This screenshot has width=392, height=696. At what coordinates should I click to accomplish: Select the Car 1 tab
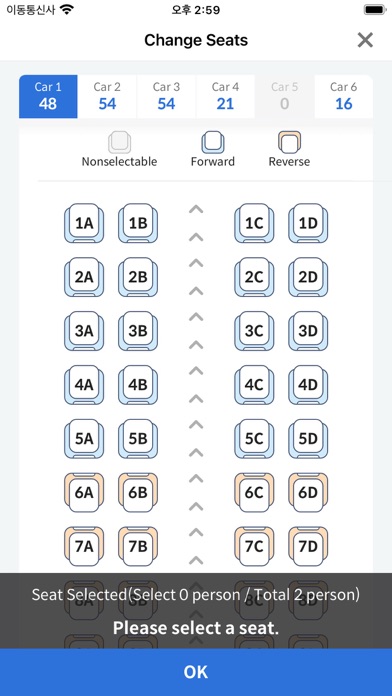pos(48,96)
